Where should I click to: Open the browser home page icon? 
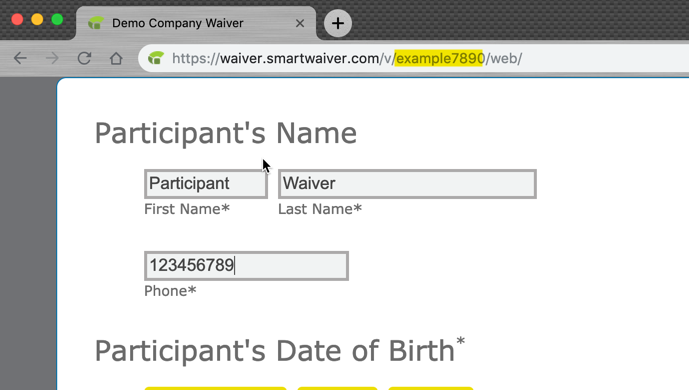(116, 58)
